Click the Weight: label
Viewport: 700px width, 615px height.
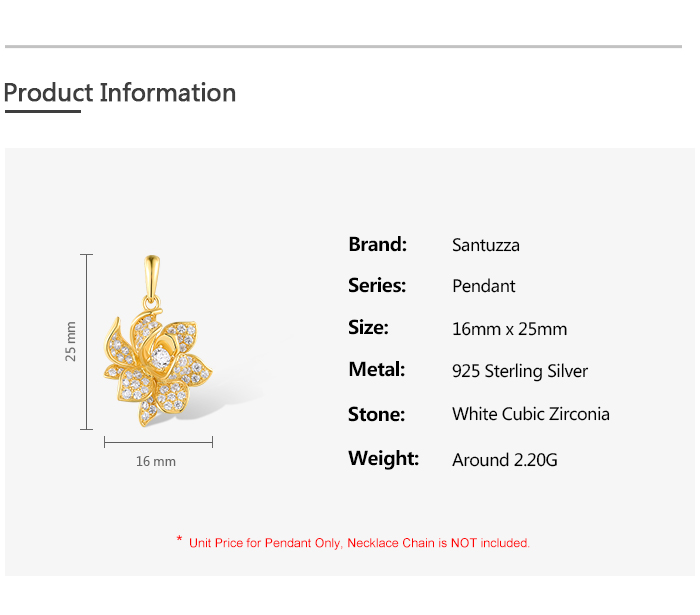384,458
